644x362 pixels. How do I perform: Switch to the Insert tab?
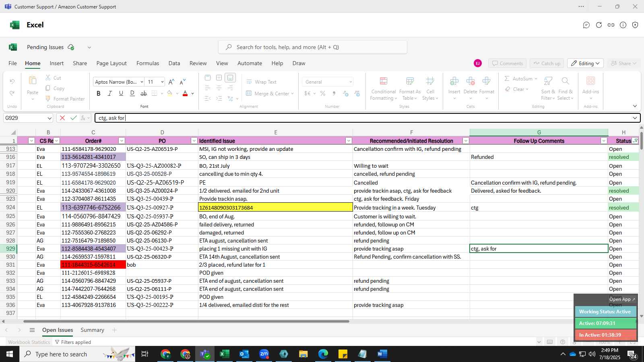[x=57, y=63]
